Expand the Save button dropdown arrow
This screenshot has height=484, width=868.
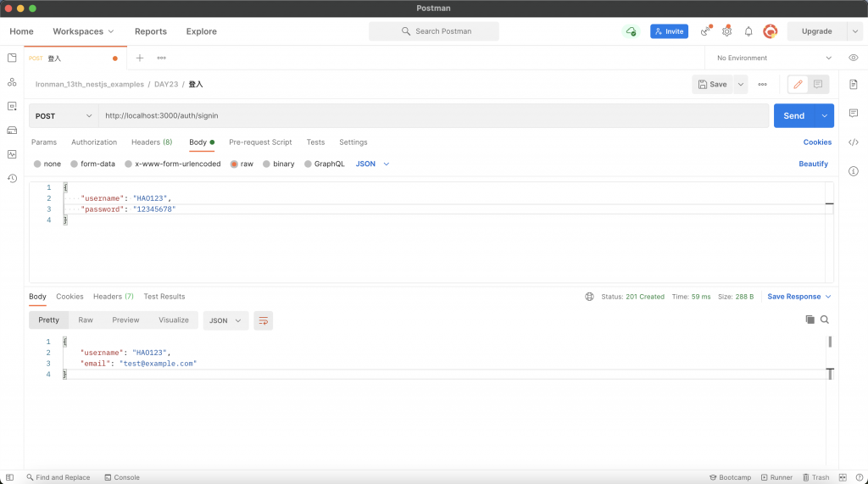coord(740,84)
